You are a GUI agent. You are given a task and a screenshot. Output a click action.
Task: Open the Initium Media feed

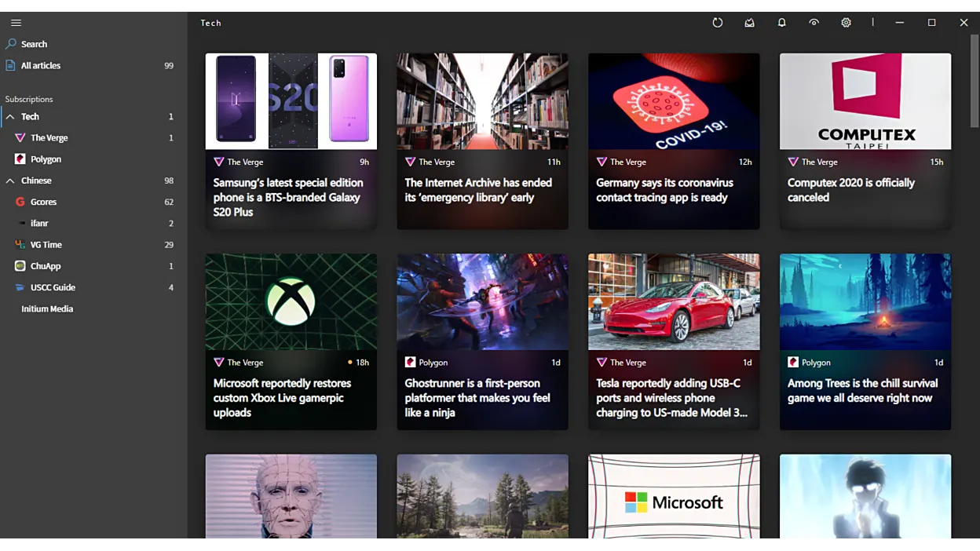tap(47, 309)
